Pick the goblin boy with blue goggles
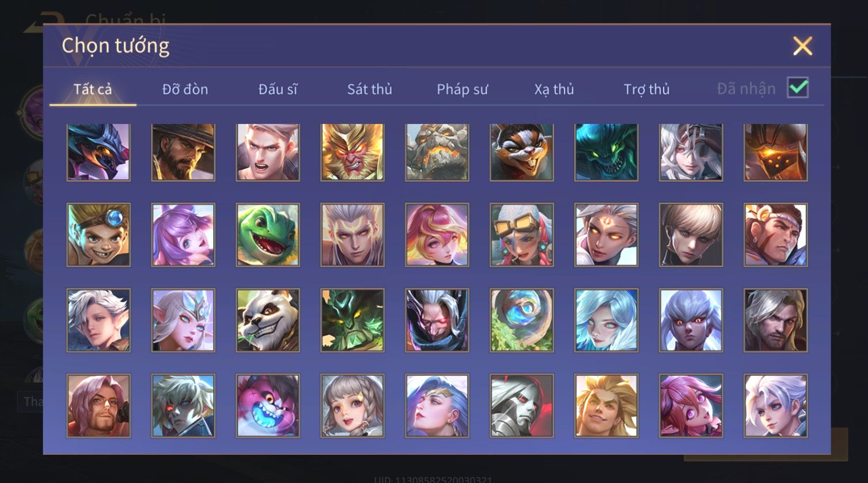 tap(98, 235)
